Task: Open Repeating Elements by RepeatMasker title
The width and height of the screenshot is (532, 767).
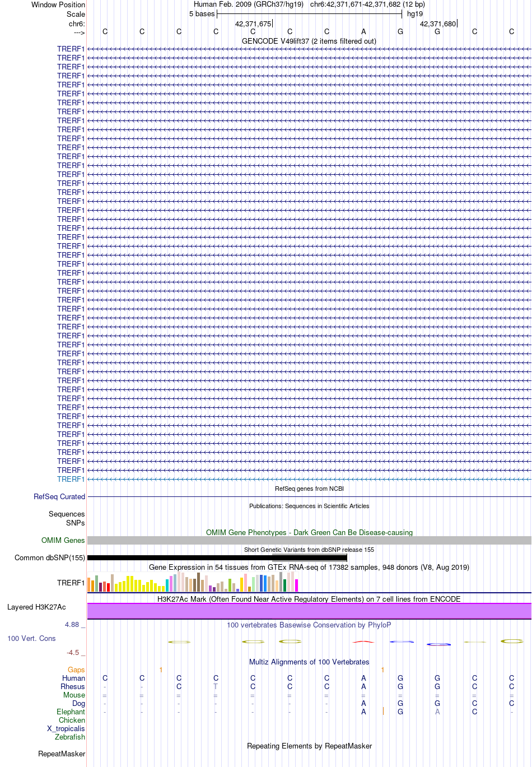Action: click(309, 746)
